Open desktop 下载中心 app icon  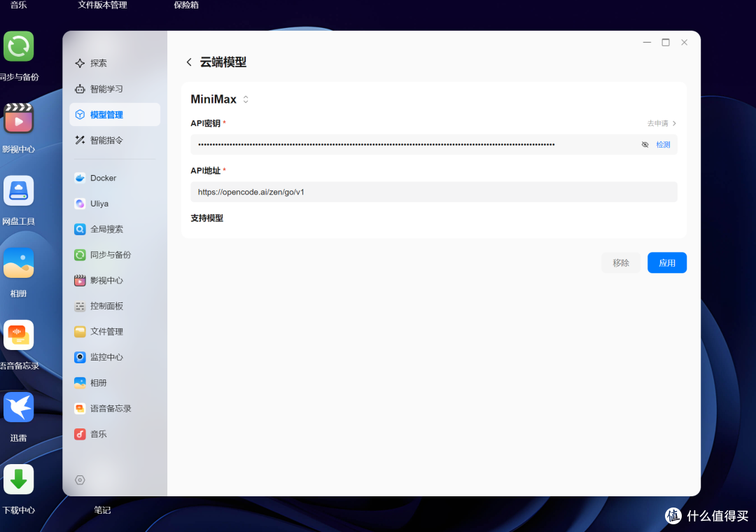pyautogui.click(x=19, y=479)
